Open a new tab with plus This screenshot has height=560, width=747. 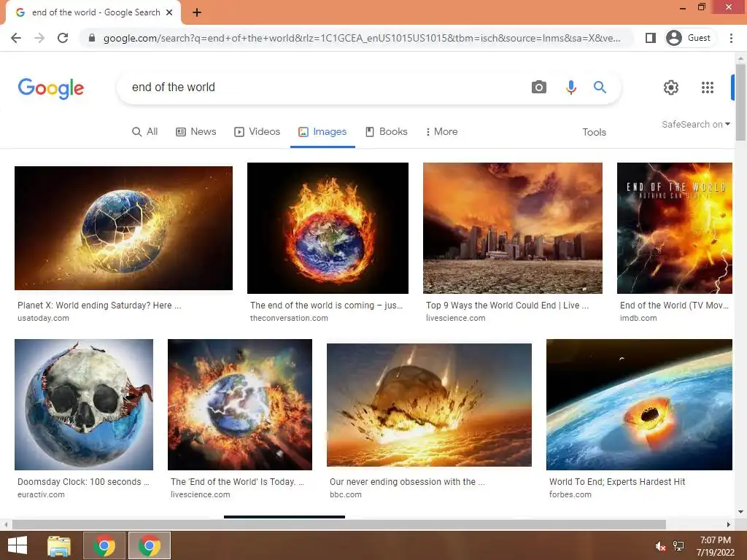point(197,12)
